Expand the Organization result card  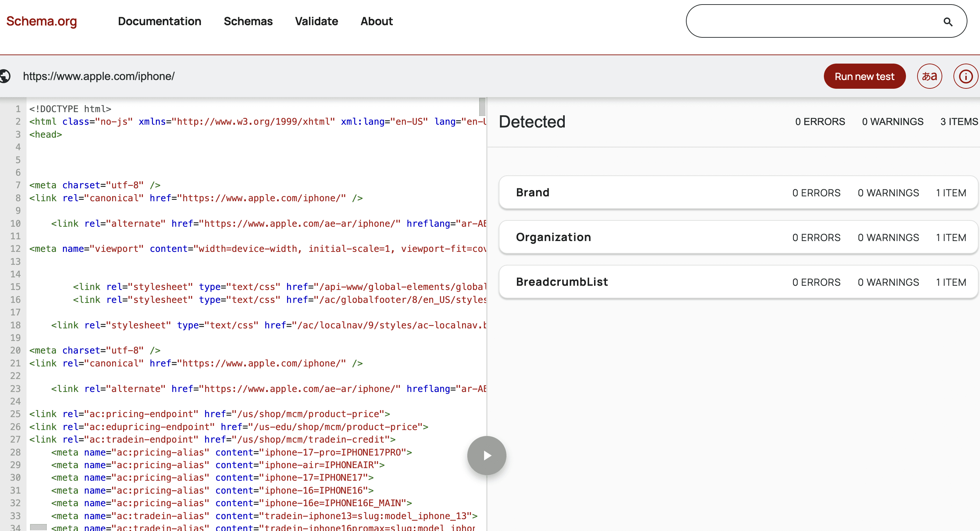pos(554,237)
